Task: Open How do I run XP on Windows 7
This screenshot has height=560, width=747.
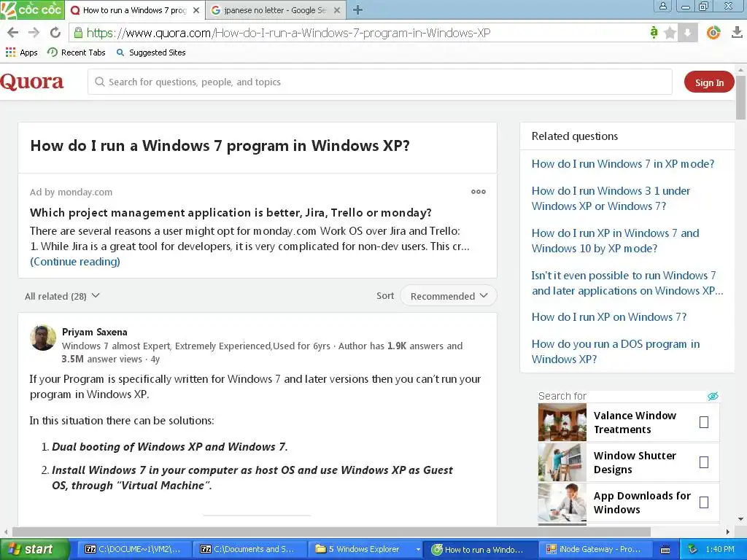Action: coord(609,317)
